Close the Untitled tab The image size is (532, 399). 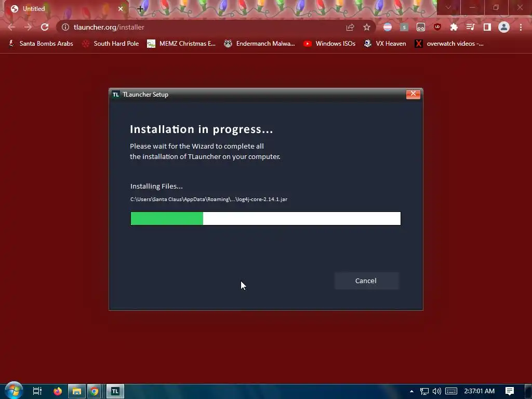click(121, 9)
